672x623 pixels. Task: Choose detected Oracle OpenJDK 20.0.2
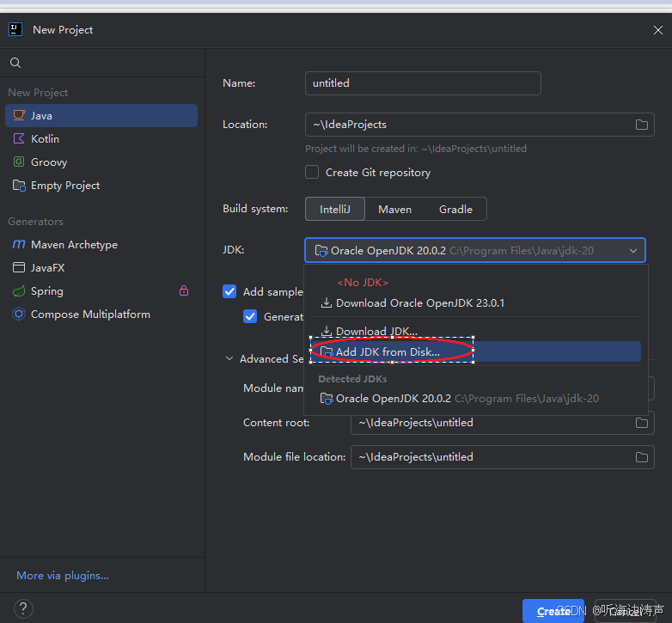point(476,399)
